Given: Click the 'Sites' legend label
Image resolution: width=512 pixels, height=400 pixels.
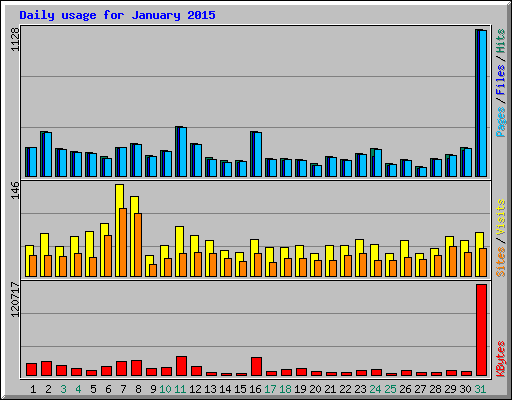Looking at the screenshot, I should (501, 262).
